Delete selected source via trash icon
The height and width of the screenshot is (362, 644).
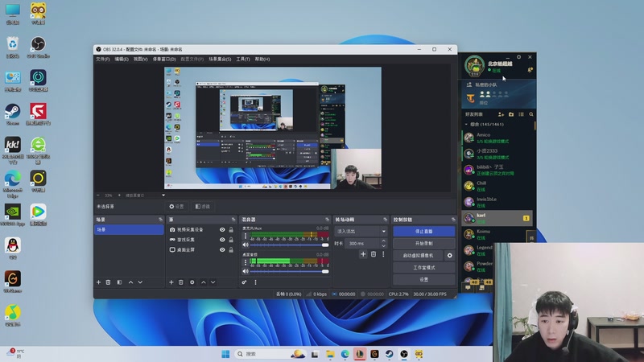coord(181,282)
